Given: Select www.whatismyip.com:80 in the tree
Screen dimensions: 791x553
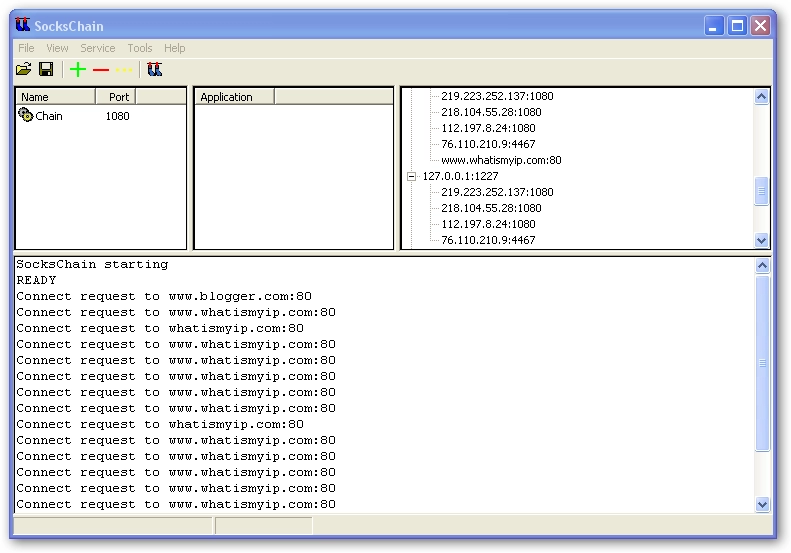Looking at the screenshot, I should tap(501, 160).
